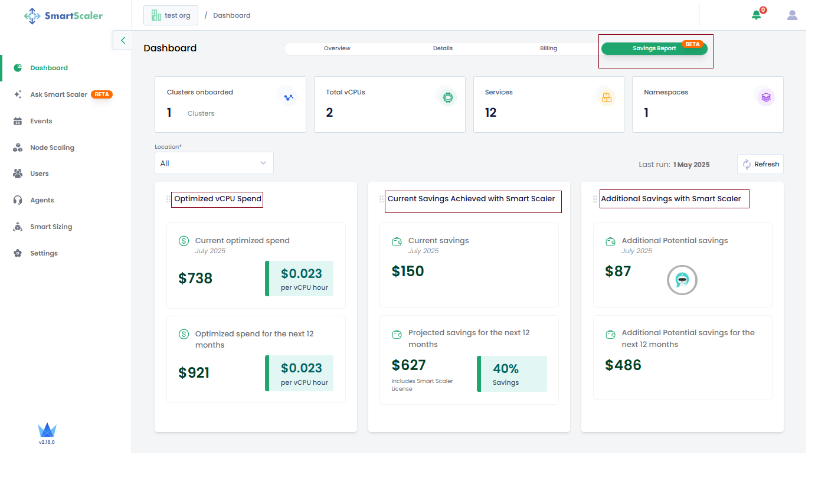The width and height of the screenshot is (815, 504).
Task: Open notifications bell
Action: (757, 15)
